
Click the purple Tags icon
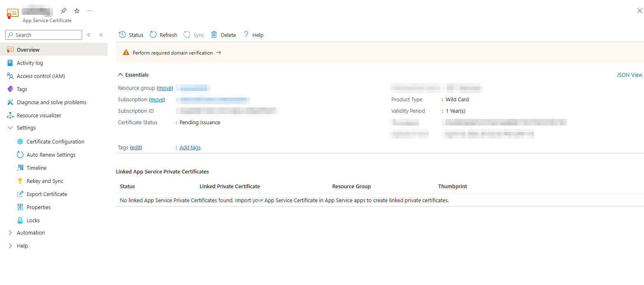[10, 89]
